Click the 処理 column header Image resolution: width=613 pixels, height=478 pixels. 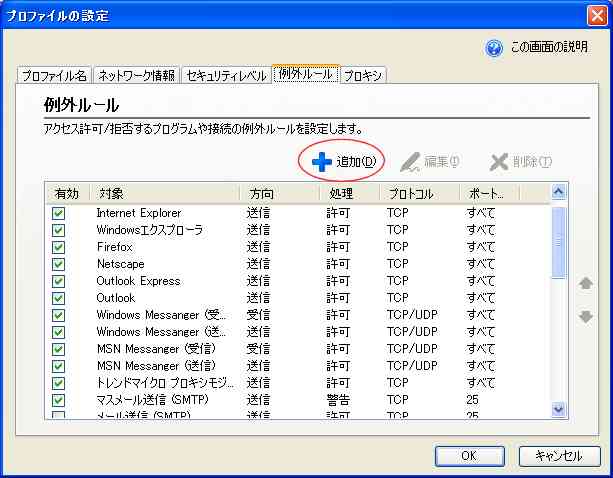[349, 193]
